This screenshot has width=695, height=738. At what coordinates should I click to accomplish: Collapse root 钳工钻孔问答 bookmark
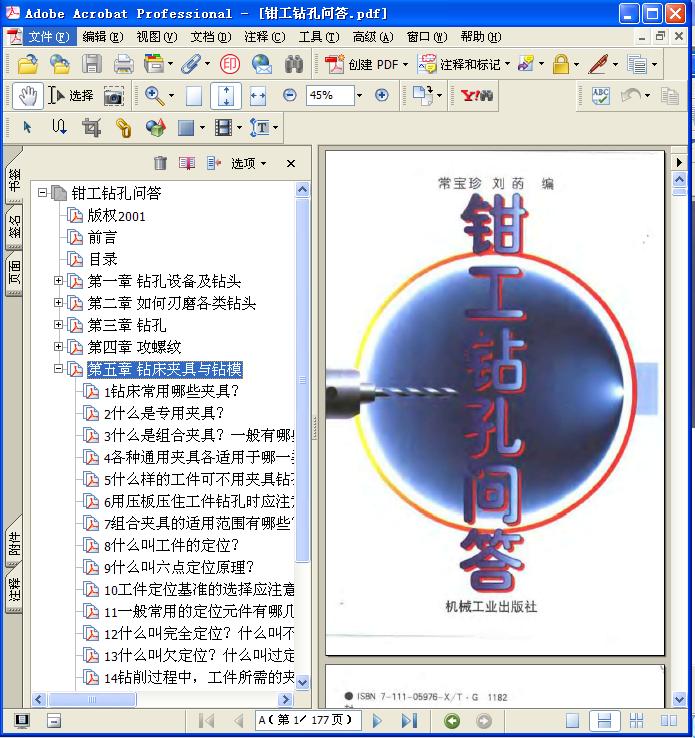pos(42,193)
